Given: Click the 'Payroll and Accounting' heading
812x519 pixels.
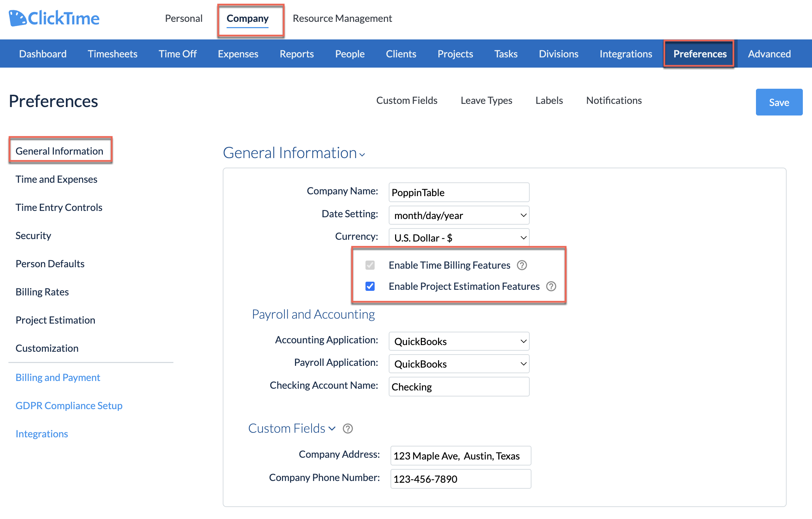Looking at the screenshot, I should (313, 314).
